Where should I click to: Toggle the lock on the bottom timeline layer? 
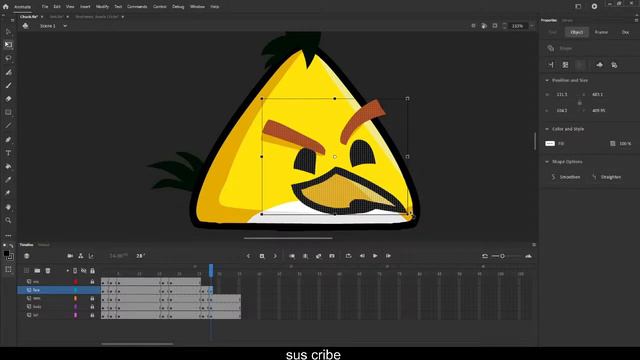[92, 315]
